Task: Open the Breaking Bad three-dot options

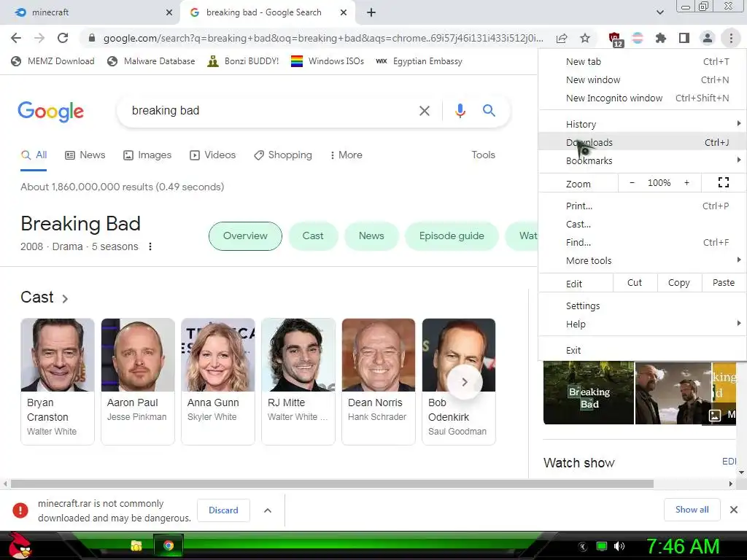Action: pyautogui.click(x=150, y=246)
